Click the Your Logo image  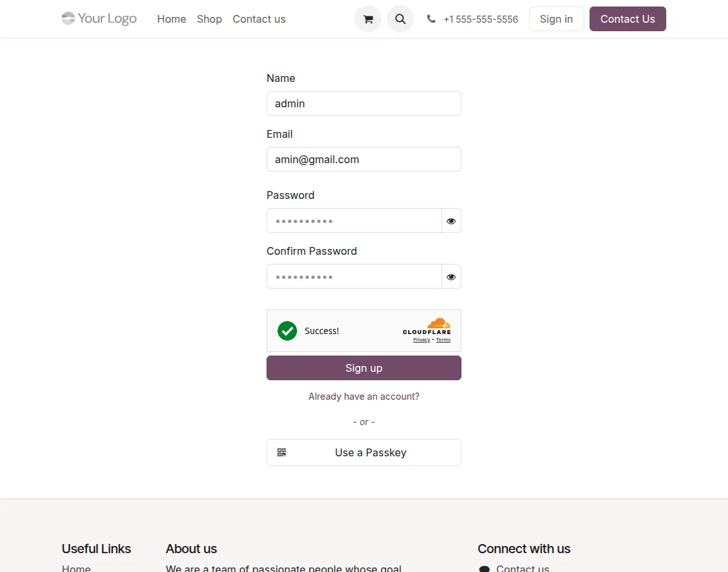pos(99,19)
